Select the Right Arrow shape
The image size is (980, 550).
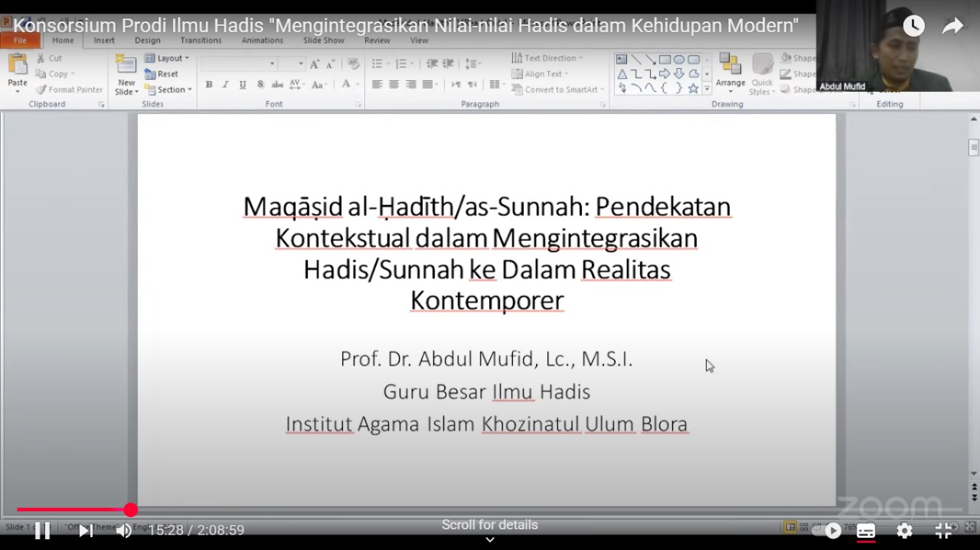click(x=664, y=74)
